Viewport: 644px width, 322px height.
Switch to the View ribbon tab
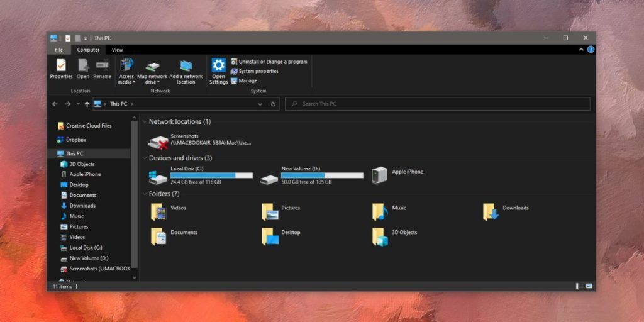click(x=117, y=50)
